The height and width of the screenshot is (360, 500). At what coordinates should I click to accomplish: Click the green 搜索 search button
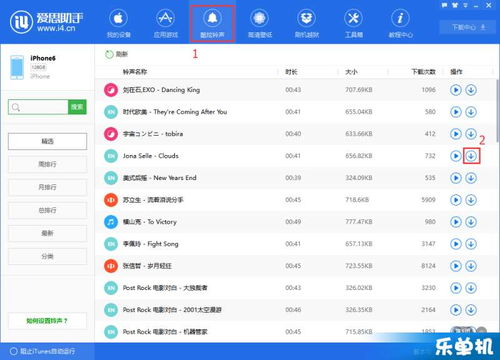pos(77,107)
